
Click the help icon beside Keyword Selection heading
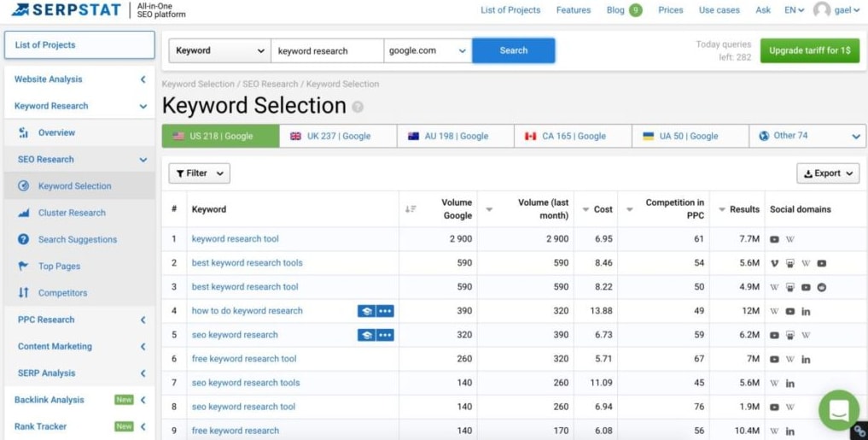358,107
